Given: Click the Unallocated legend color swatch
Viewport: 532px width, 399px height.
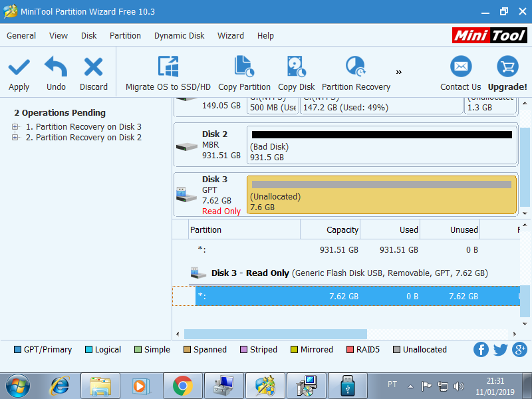Looking at the screenshot, I should coord(396,350).
